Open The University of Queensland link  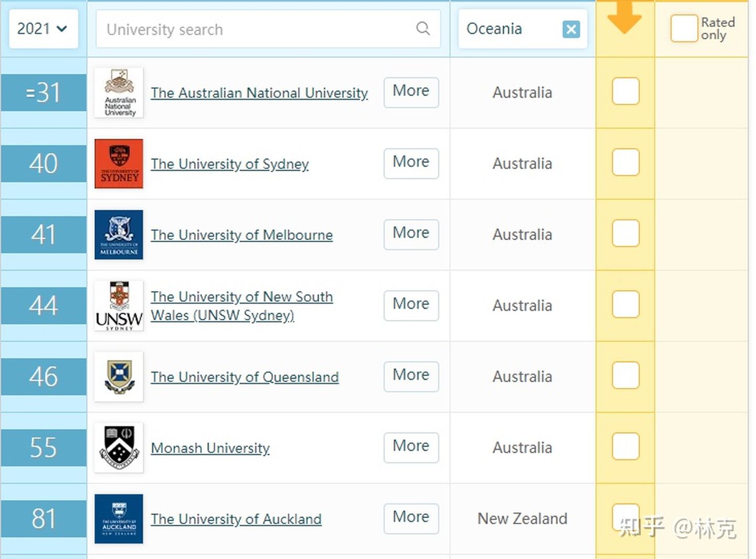click(245, 377)
